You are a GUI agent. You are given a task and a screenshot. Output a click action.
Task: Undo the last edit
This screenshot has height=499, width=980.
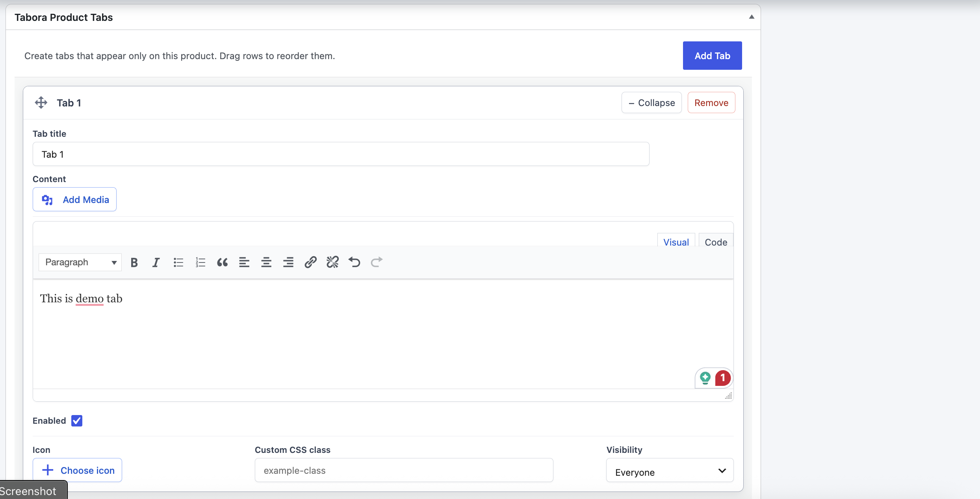click(355, 262)
